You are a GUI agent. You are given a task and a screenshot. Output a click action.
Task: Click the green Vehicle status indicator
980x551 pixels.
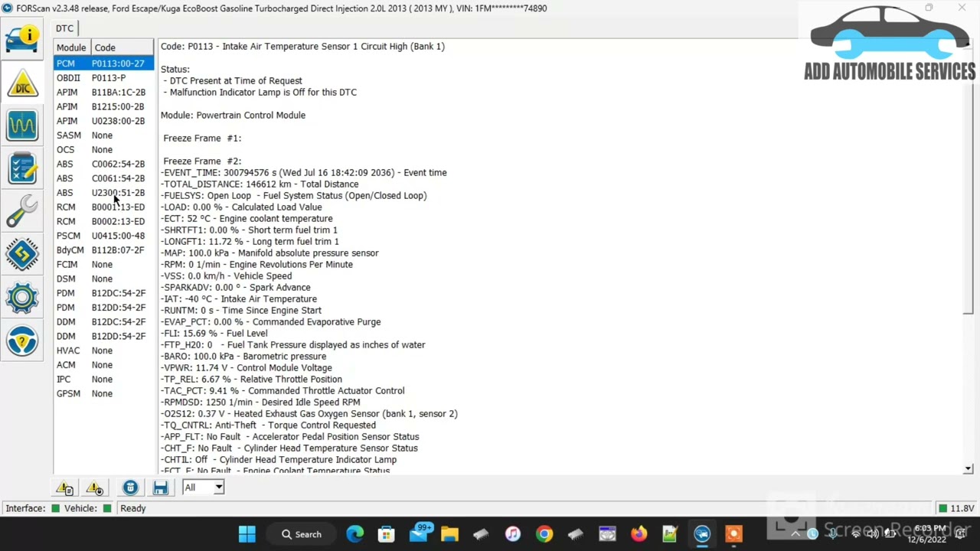tap(107, 508)
